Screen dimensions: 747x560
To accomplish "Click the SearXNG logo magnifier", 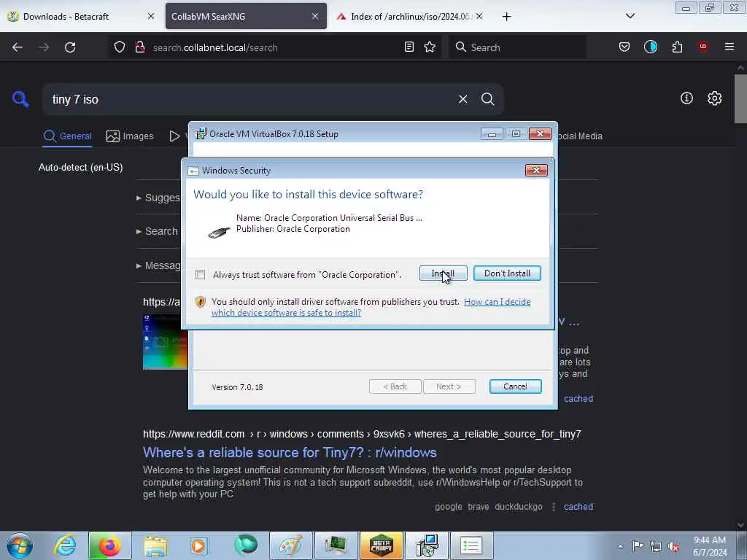I will pos(20,99).
